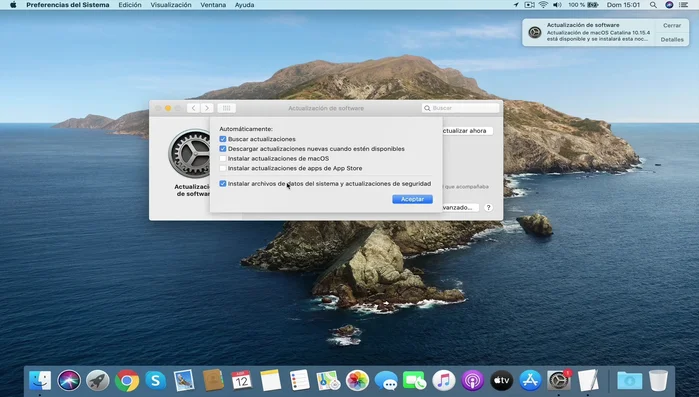Go back with the left arrow button
Viewport: 699px width, 397px height.
pyautogui.click(x=193, y=108)
